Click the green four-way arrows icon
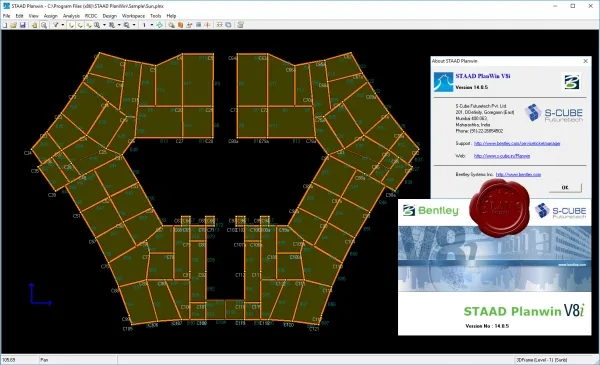The image size is (600, 365). 160,25
